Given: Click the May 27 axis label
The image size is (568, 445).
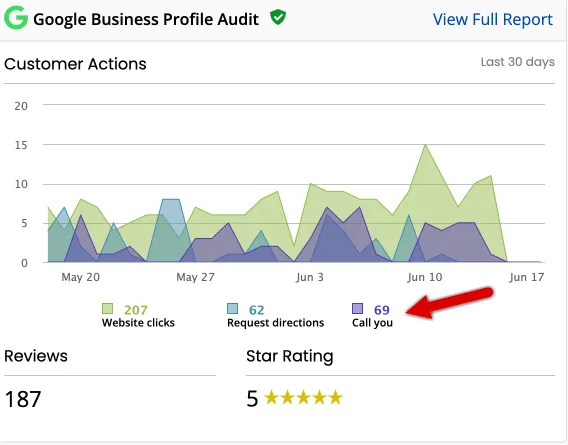Looking at the screenshot, I should 195,277.
